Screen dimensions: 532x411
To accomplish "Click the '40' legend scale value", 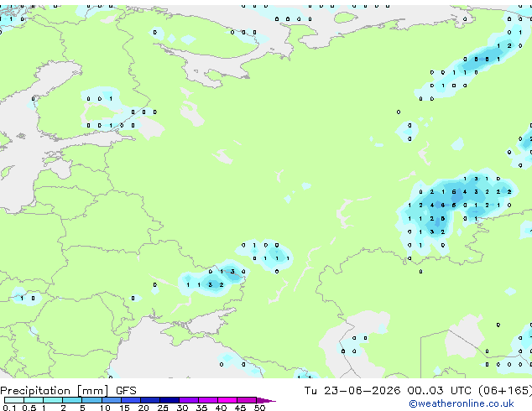I will 221,408.
